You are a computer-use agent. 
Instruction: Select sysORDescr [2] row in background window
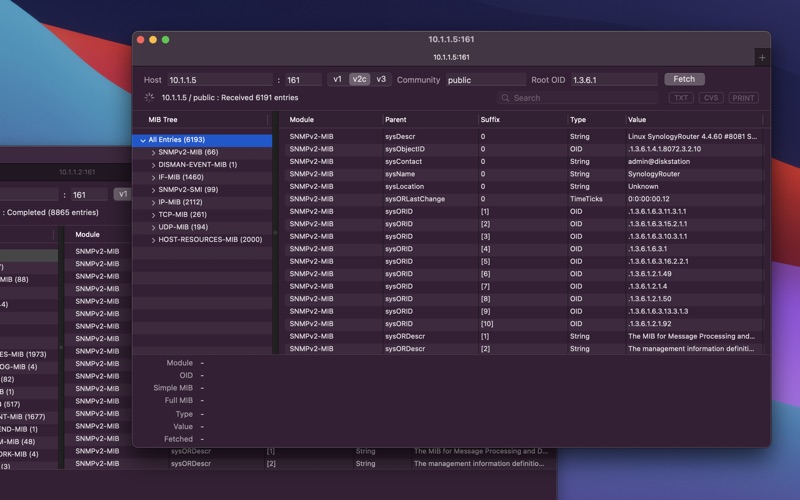(x=310, y=464)
